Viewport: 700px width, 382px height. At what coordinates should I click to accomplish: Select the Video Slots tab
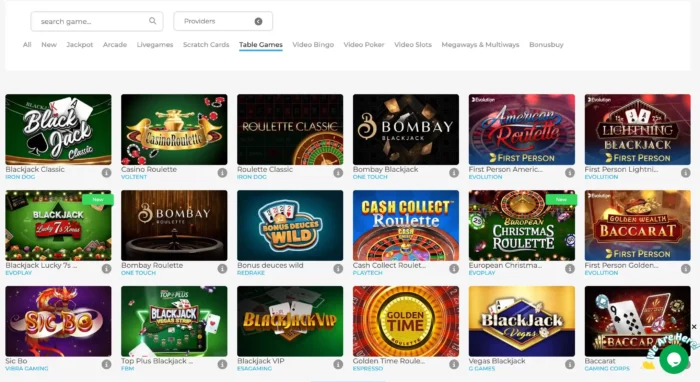pos(413,45)
